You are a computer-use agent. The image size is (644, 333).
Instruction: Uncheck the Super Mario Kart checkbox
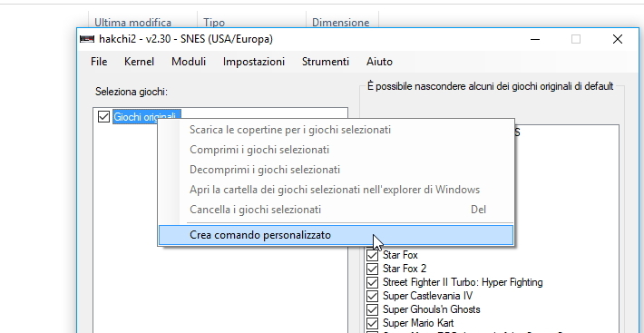(x=372, y=323)
